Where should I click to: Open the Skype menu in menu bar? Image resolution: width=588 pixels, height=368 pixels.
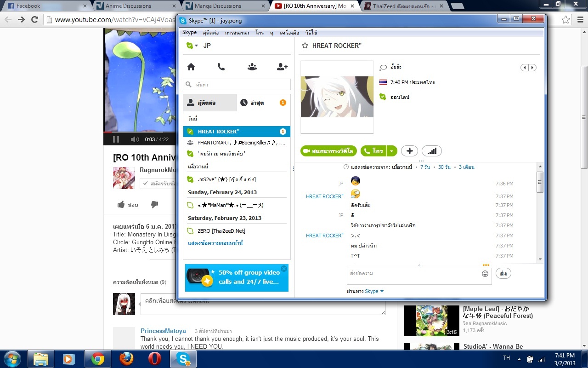[189, 33]
